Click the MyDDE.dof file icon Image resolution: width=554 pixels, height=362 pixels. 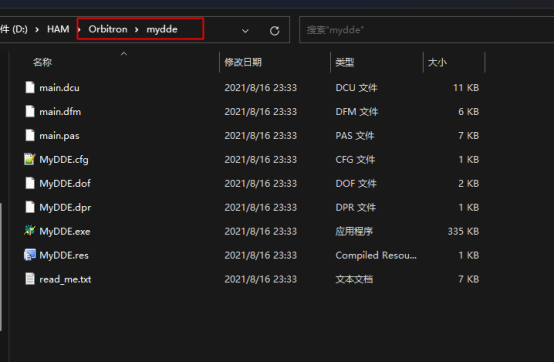(x=30, y=183)
